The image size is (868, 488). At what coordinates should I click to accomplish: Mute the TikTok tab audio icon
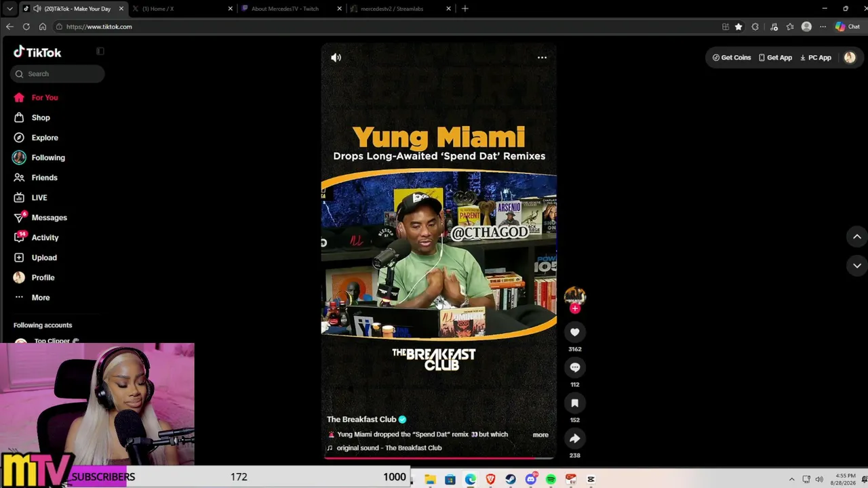point(37,9)
